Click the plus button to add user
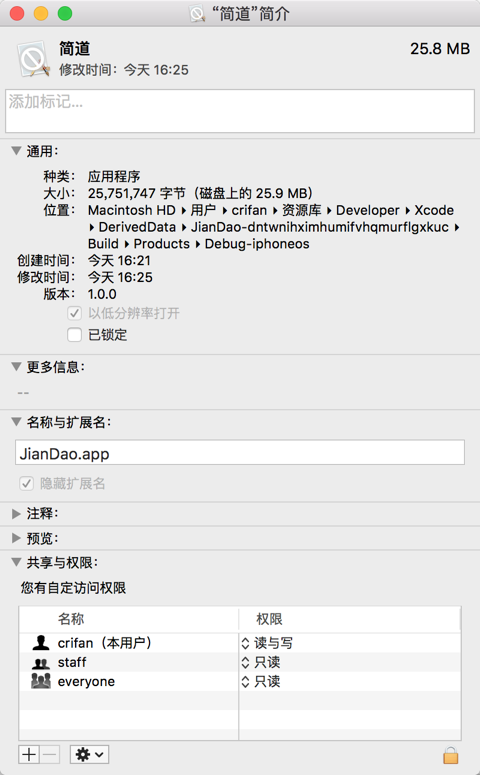 [x=29, y=754]
